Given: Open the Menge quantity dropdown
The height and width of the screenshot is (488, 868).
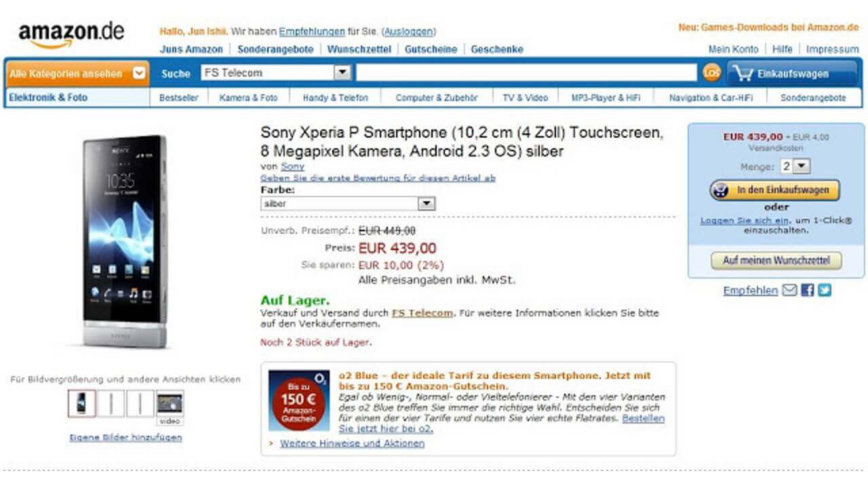Looking at the screenshot, I should point(801,166).
